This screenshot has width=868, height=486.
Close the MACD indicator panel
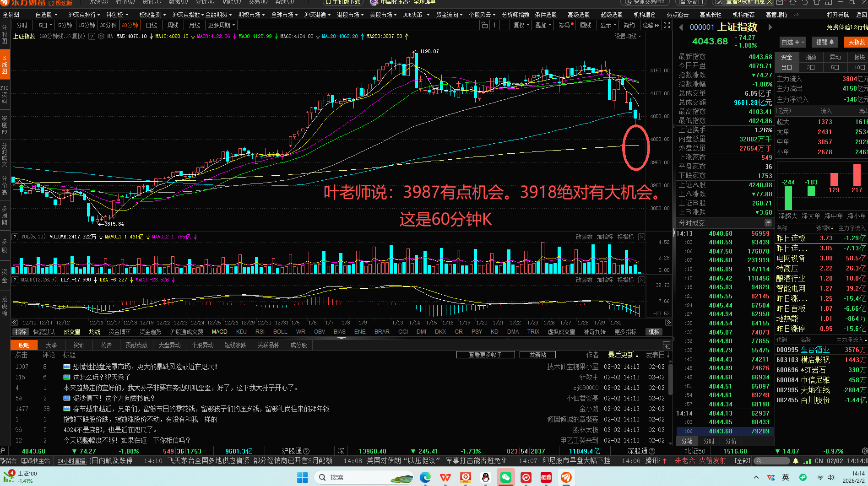tap(641, 280)
